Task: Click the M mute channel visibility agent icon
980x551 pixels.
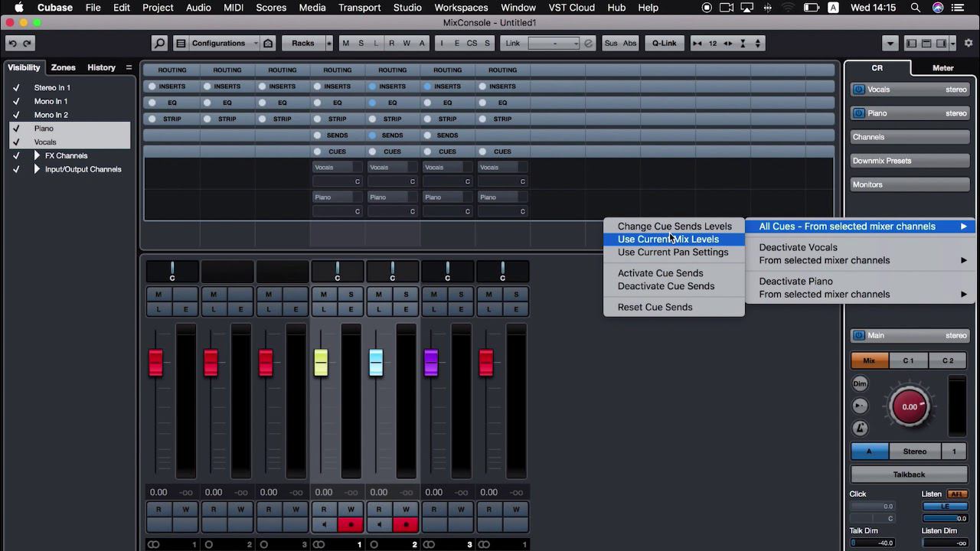Action: pyautogui.click(x=346, y=43)
